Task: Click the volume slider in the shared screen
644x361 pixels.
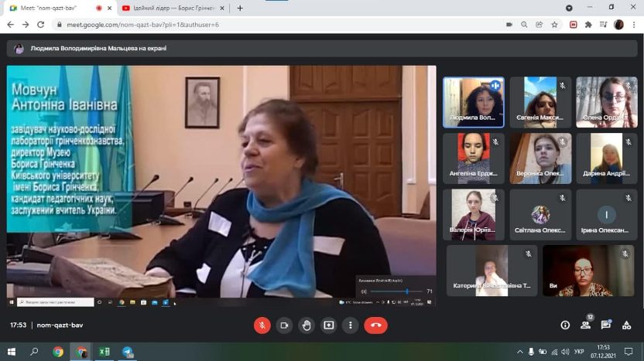Action: pos(396,291)
